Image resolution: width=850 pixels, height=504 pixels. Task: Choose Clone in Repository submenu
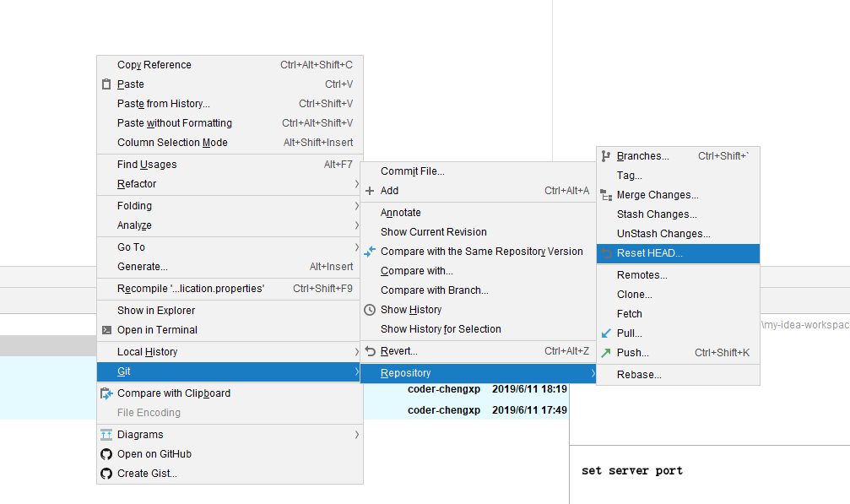(x=678, y=295)
